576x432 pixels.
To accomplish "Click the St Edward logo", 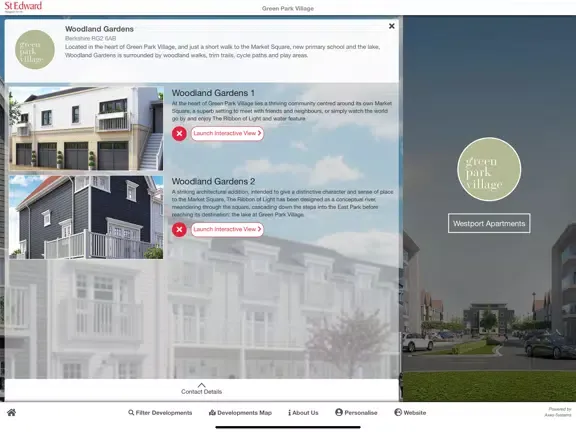I will [23, 7].
